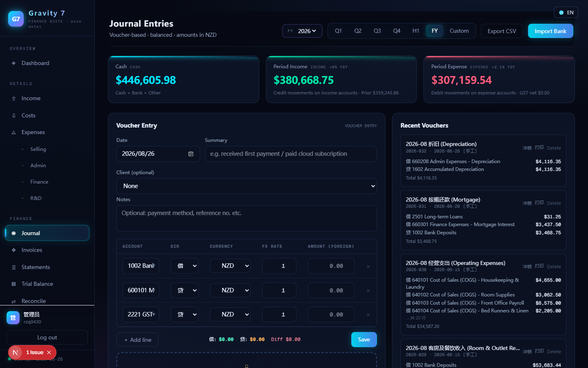The height and width of the screenshot is (368, 588).
Task: Open the Client None dropdown
Action: tap(247, 186)
